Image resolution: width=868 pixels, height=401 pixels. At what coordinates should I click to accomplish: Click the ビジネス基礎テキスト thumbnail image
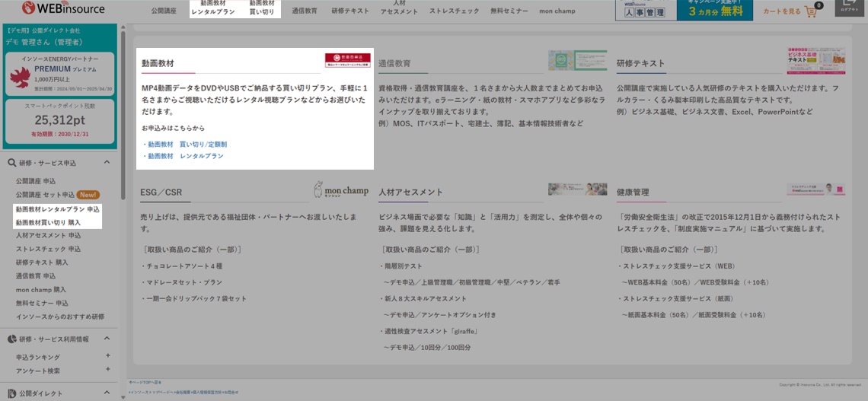tap(816, 61)
